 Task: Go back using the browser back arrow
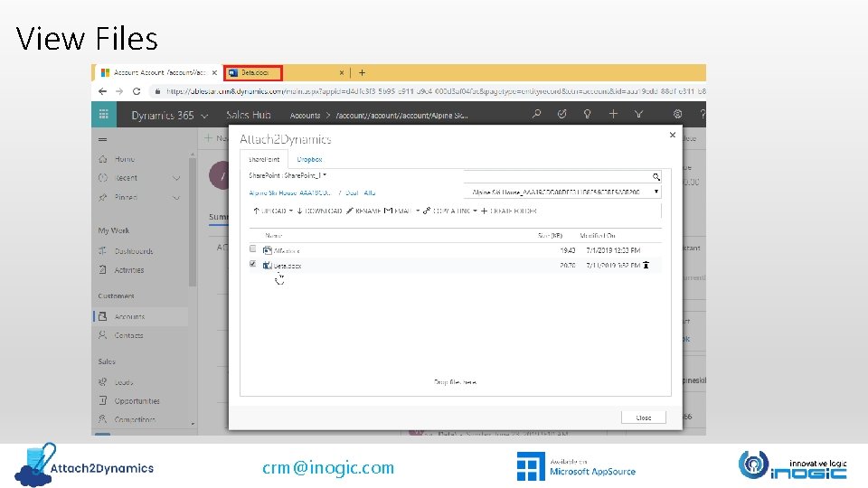[x=102, y=91]
